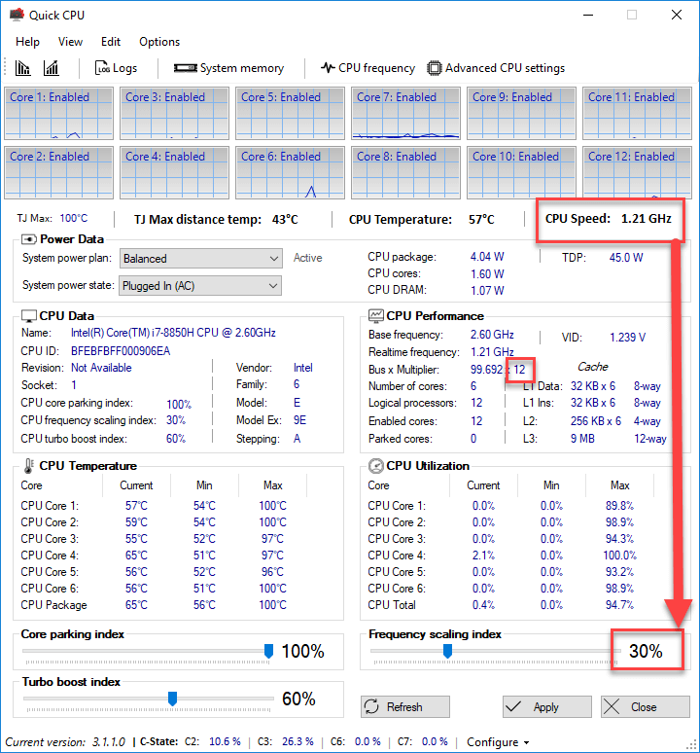This screenshot has width=700, height=753.
Task: Adjust the Core parking index slider
Action: 268,651
